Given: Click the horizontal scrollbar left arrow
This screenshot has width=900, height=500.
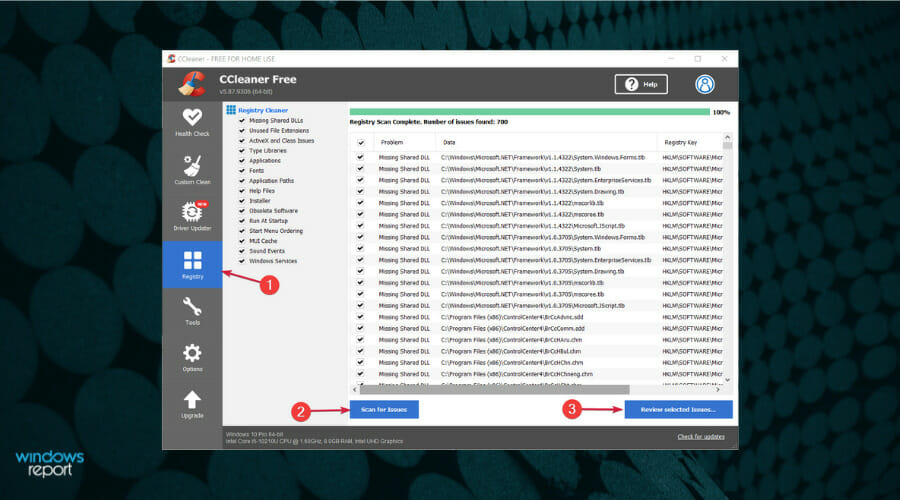Looking at the screenshot, I should [354, 389].
